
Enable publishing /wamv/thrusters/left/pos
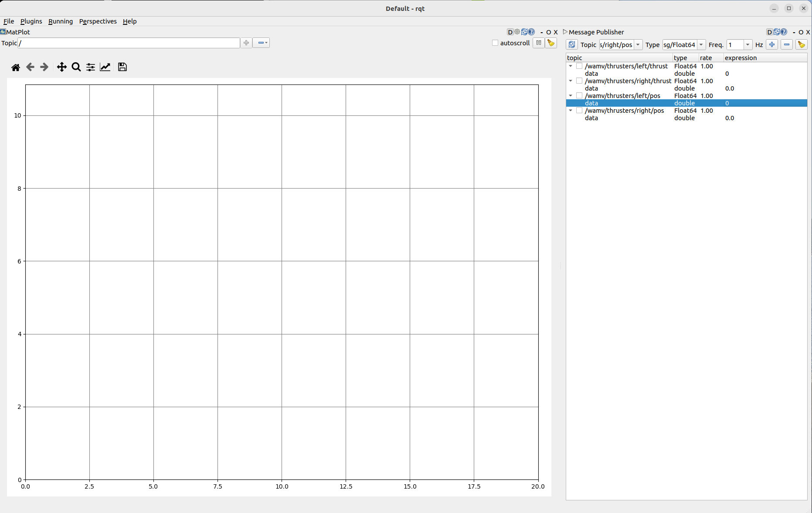coord(579,96)
